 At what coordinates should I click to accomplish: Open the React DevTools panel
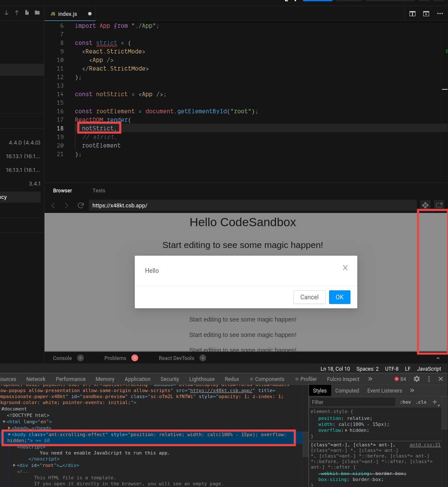click(176, 358)
